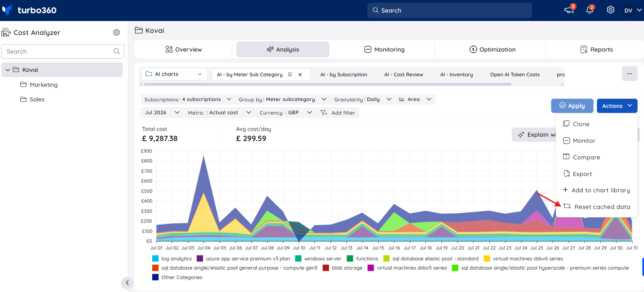The image size is (644, 292).
Task: Open the Area chart type dropdown
Action: click(415, 99)
